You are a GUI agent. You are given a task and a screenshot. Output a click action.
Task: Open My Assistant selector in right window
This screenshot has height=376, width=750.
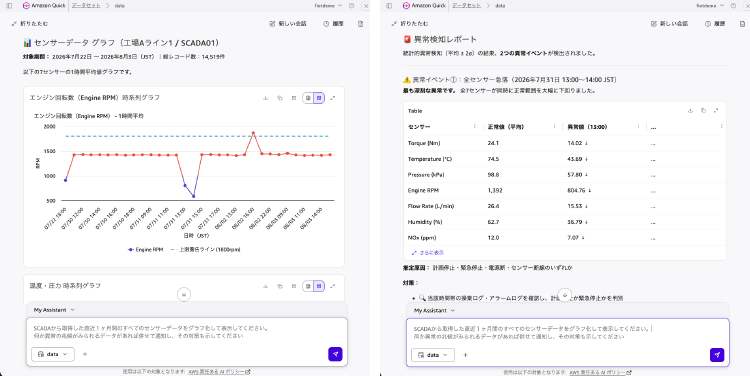(434, 310)
